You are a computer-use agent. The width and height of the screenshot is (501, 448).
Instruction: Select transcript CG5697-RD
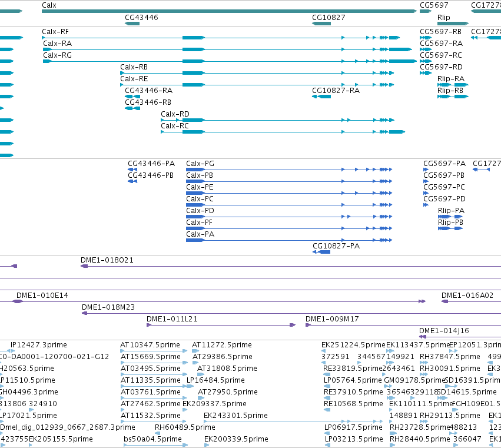point(441,67)
